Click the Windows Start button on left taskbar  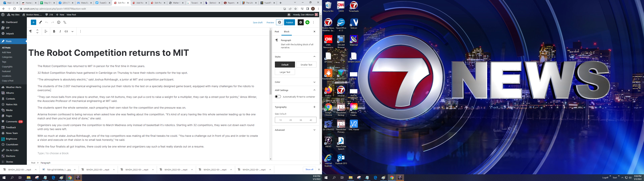point(4,178)
